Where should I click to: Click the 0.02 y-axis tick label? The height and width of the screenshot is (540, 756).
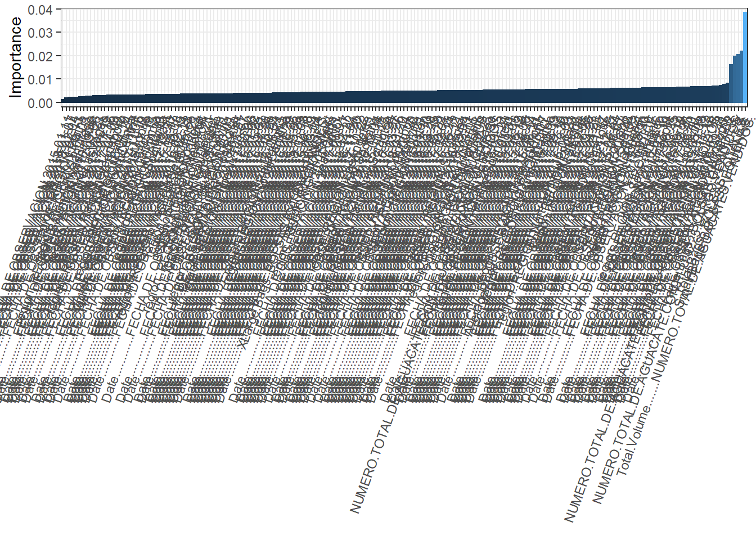40,56
